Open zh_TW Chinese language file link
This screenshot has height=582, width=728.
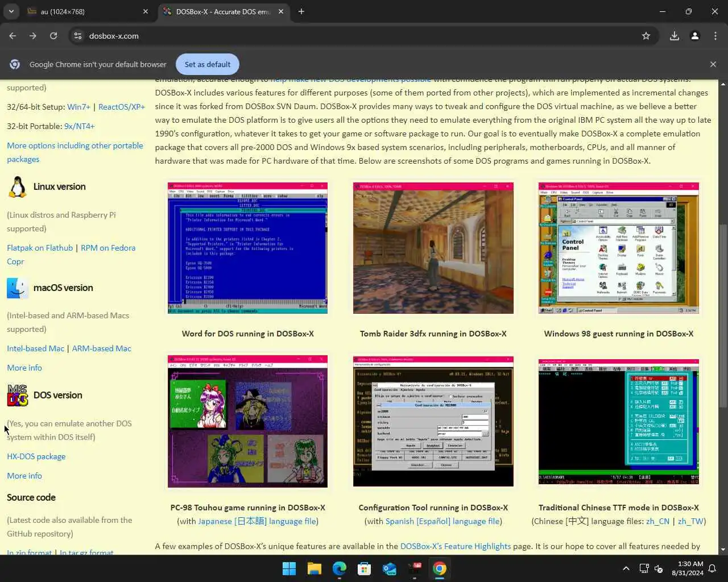(690, 521)
